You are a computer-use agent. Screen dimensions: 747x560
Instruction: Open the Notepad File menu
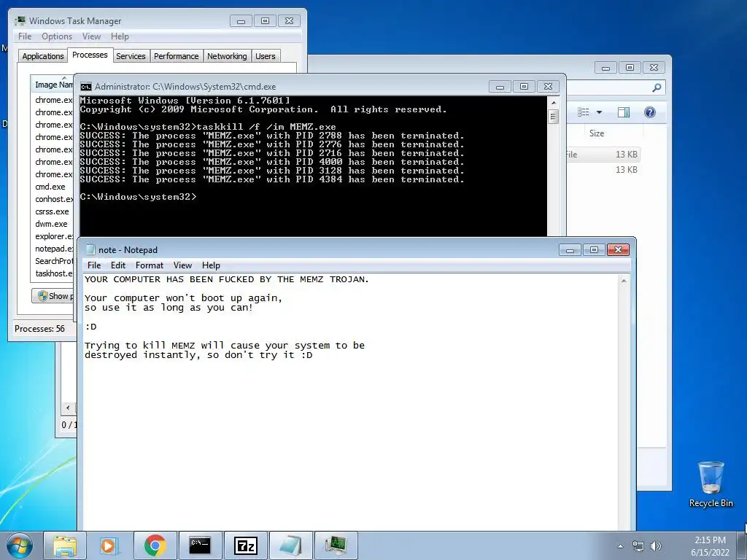pyautogui.click(x=94, y=265)
